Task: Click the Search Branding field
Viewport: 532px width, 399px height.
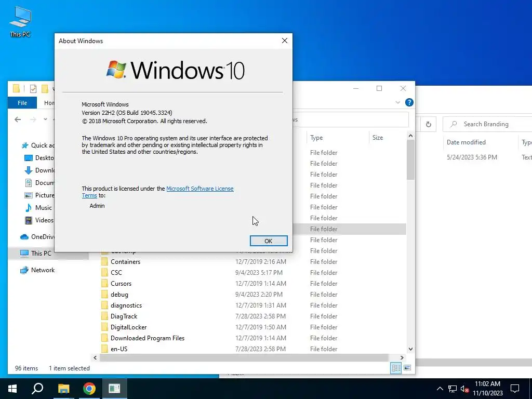Action: click(x=487, y=124)
